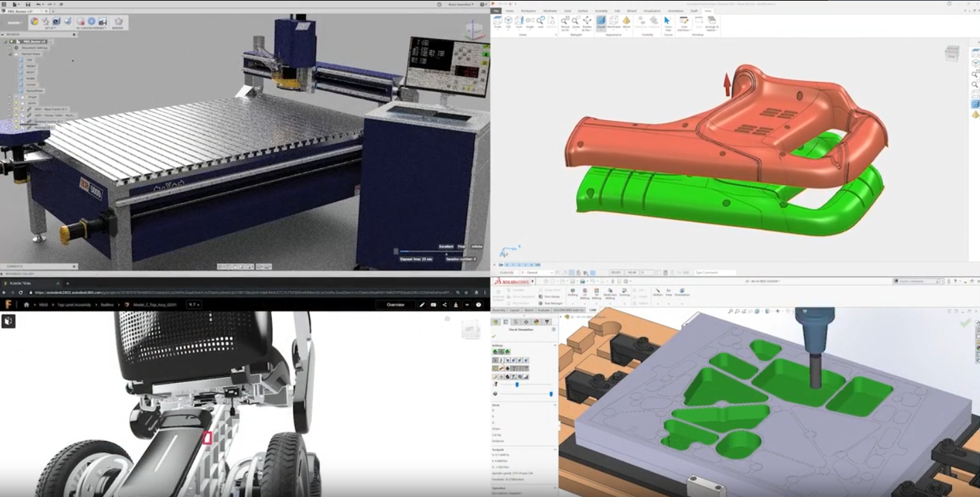Click the Shade appearance icon in PowerShape

[x=601, y=21]
